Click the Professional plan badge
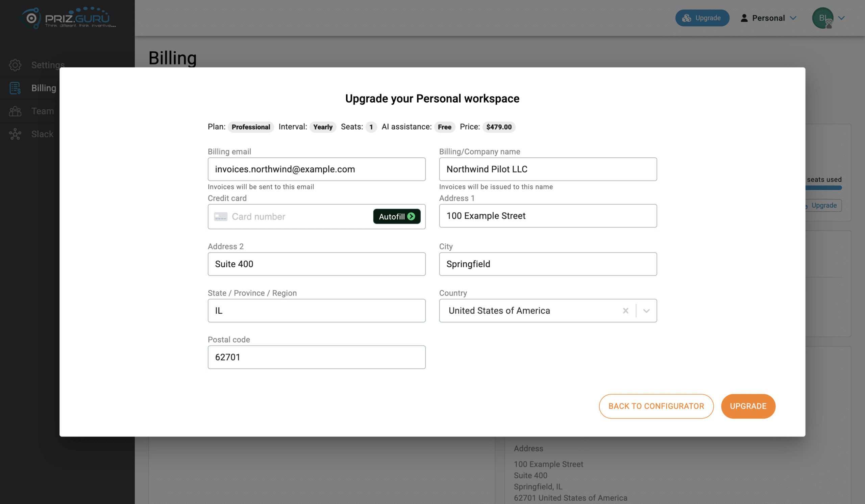The image size is (865, 504). click(251, 127)
